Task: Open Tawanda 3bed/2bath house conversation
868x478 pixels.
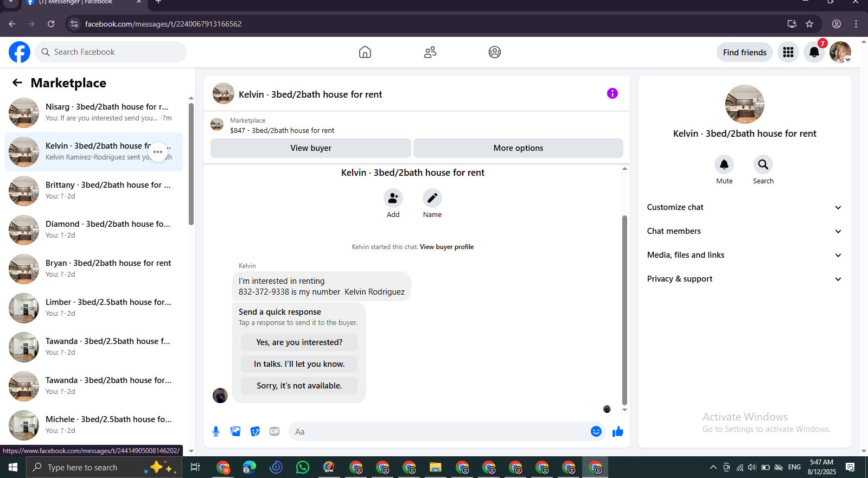Action: (x=93, y=386)
